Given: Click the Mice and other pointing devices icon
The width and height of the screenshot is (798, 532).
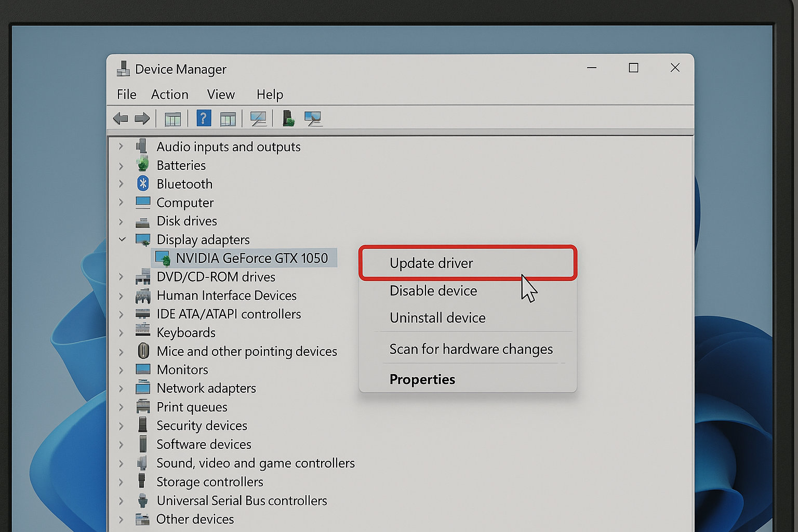Looking at the screenshot, I should (143, 351).
